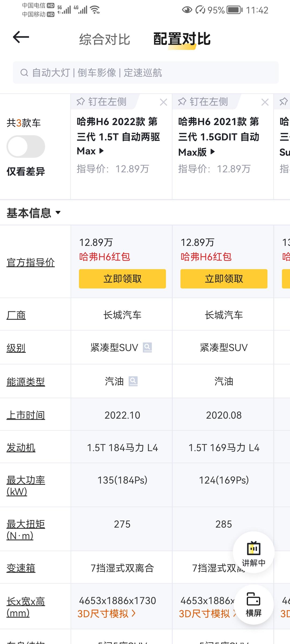Screen dimensions: 290x644
Task: Select the 4653x1886x1730 dimension text
Action: [118, 601]
